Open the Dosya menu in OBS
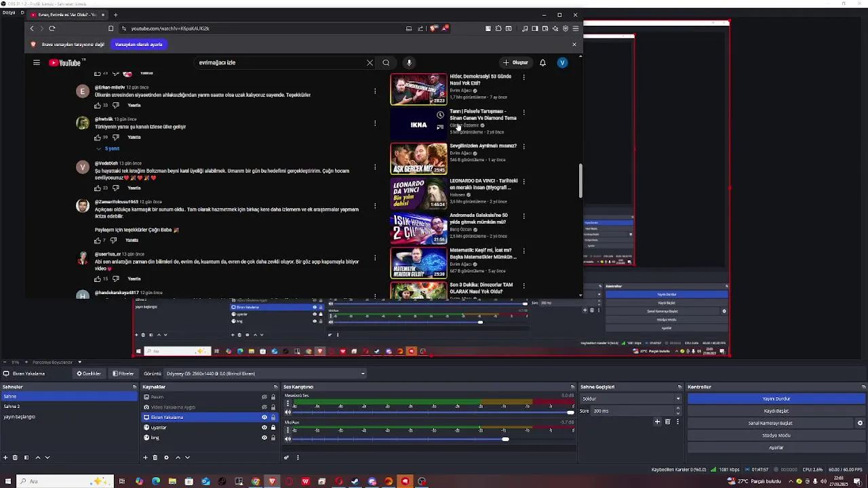 7,12
